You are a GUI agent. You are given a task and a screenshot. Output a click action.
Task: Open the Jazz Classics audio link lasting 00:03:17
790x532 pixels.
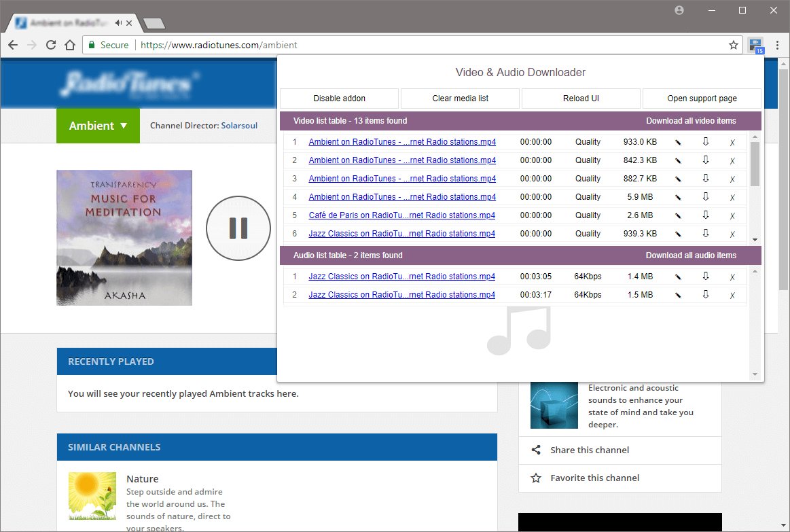401,295
